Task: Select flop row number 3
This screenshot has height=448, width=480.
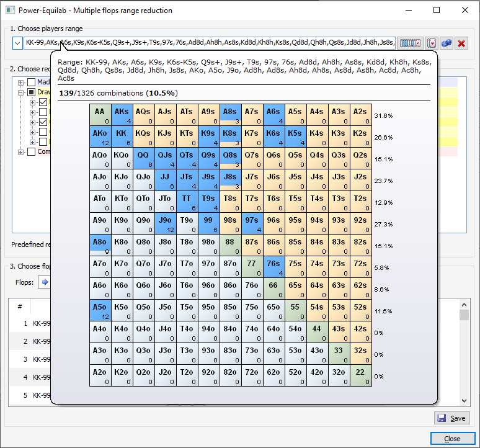Action: [x=30, y=359]
